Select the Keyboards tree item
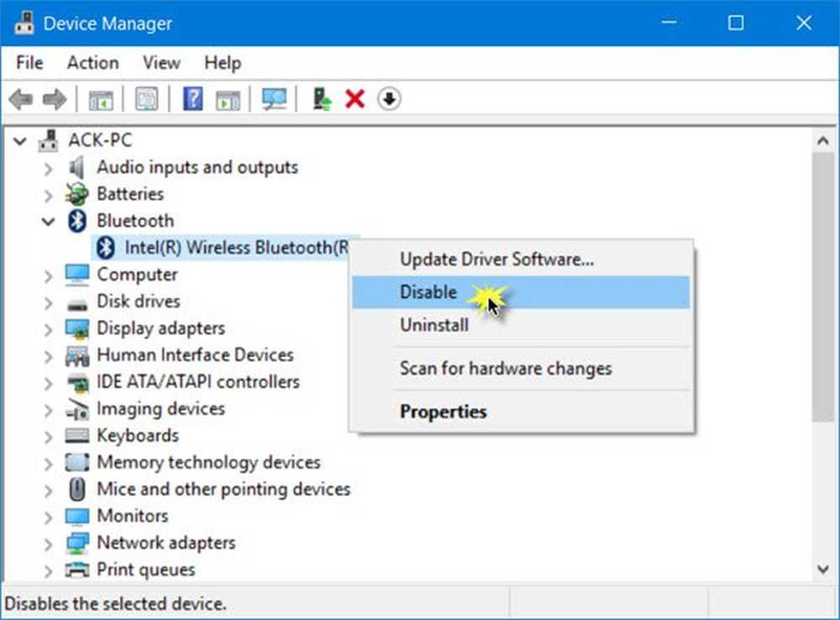This screenshot has width=840, height=620. click(138, 436)
